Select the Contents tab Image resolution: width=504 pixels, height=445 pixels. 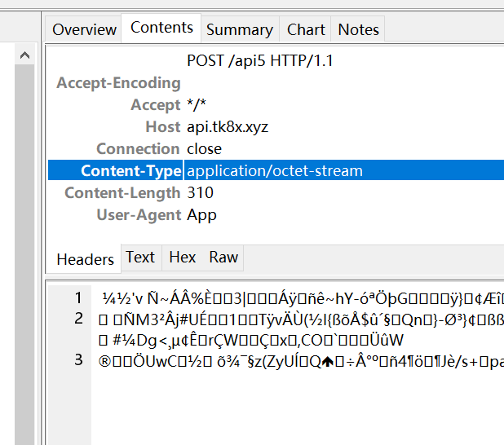point(161,28)
